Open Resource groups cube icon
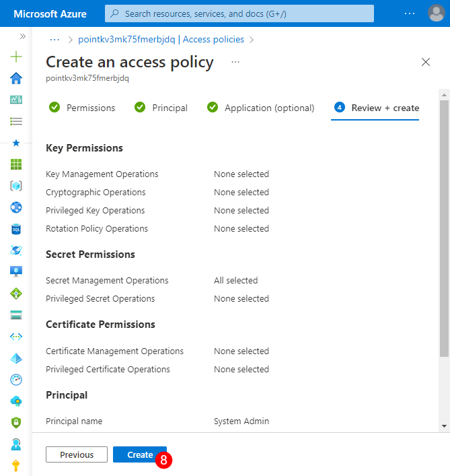This screenshot has height=476, width=450. click(16, 186)
